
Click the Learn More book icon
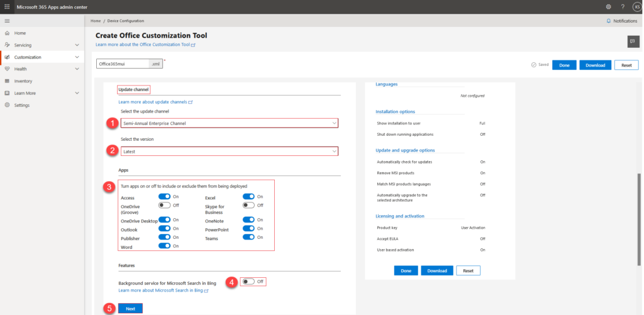click(7, 93)
